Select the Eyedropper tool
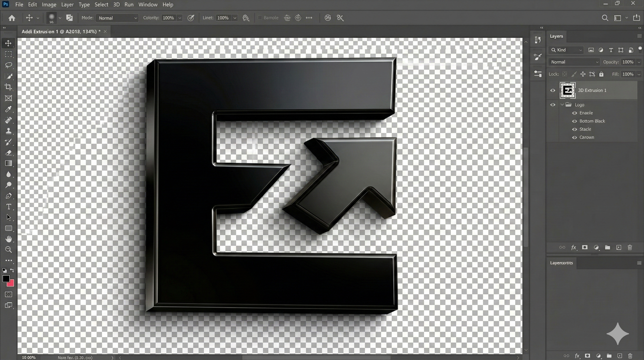 (x=8, y=109)
